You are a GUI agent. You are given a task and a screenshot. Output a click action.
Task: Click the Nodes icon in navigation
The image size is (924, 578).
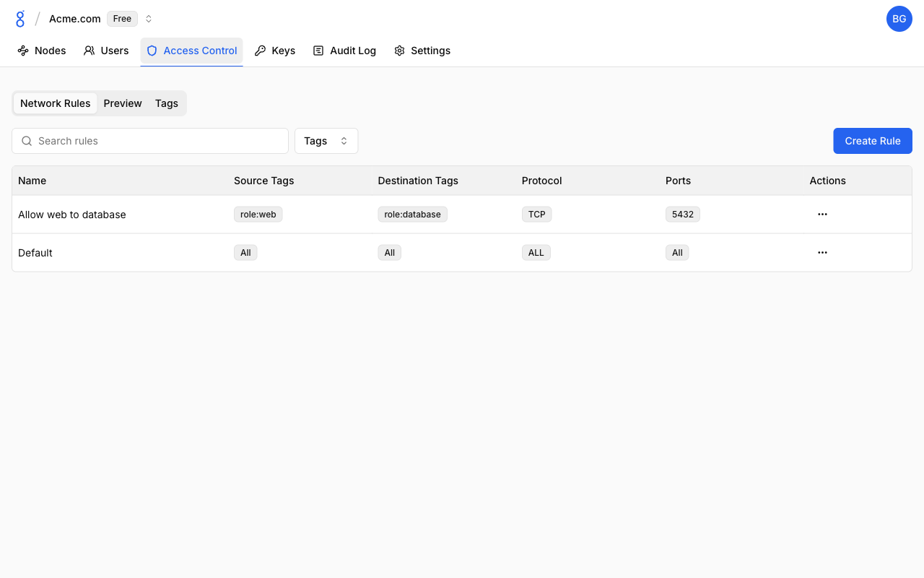(23, 51)
